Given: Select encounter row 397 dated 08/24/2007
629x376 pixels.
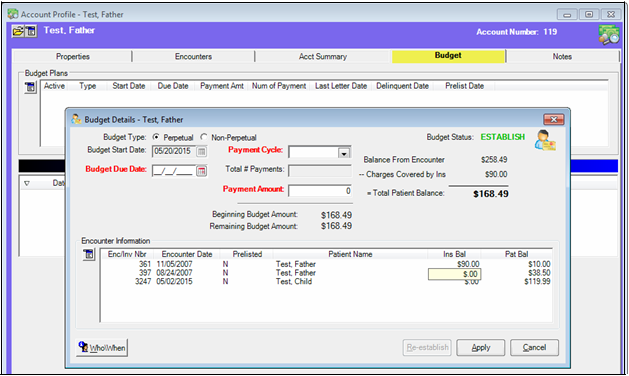Looking at the screenshot, I should pos(326,273).
